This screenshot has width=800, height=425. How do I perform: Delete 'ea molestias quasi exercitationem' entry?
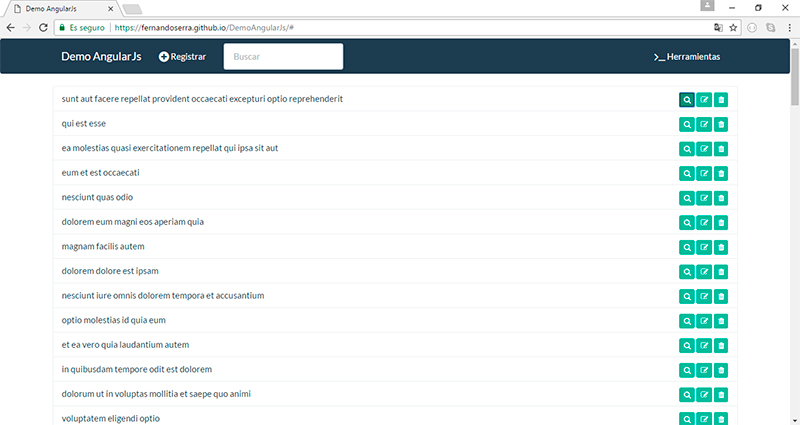[x=721, y=149]
